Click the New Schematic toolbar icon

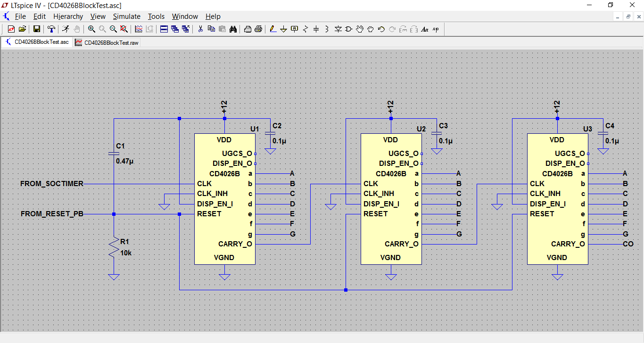[11, 29]
